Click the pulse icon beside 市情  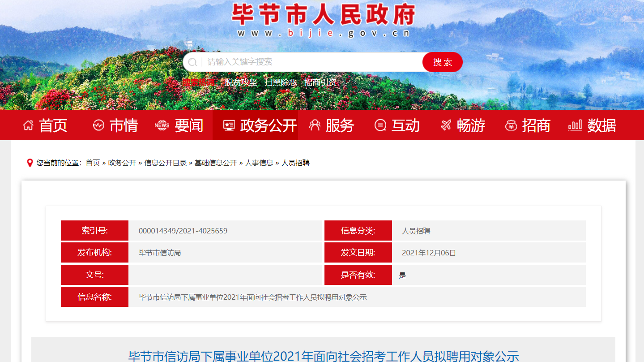pyautogui.click(x=98, y=125)
